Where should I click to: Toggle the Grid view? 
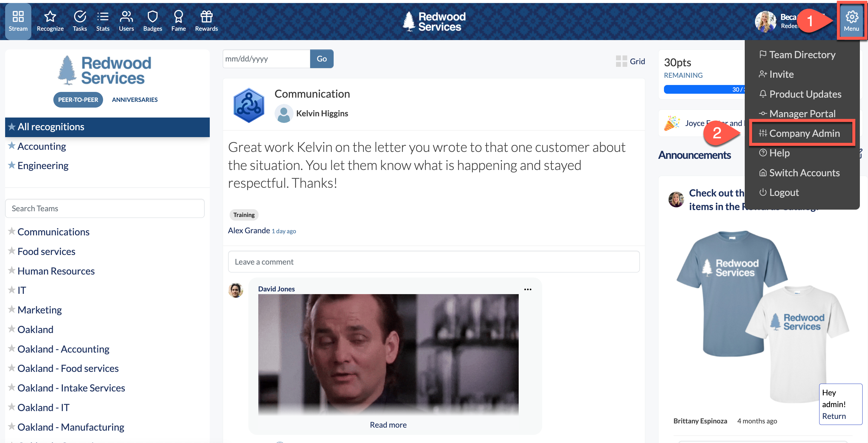coord(630,61)
